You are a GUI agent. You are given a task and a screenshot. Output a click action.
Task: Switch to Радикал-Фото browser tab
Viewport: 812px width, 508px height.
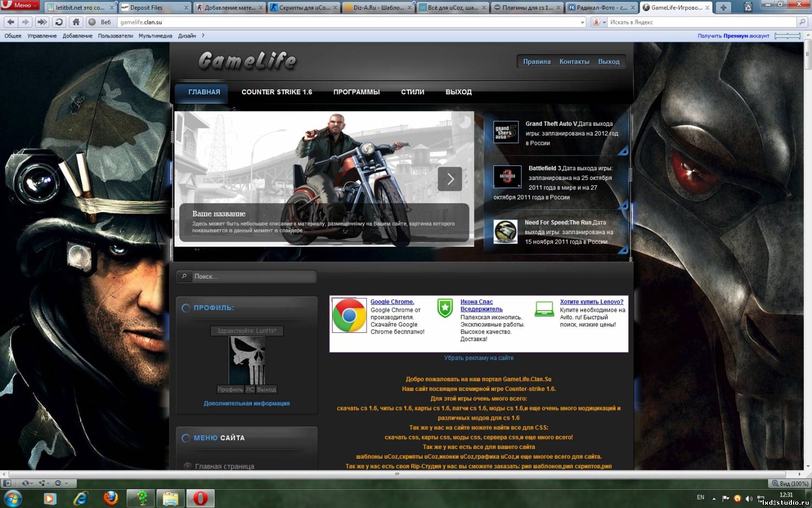click(601, 8)
